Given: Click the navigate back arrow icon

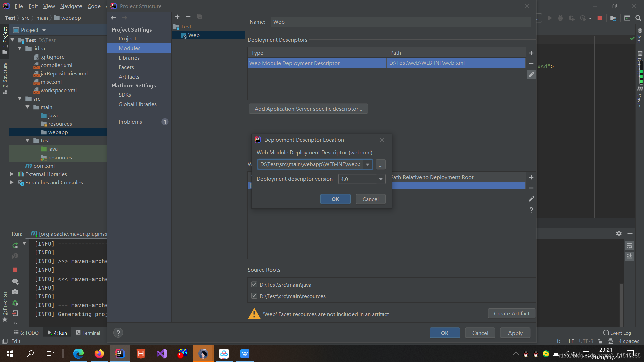Looking at the screenshot, I should click(x=114, y=17).
